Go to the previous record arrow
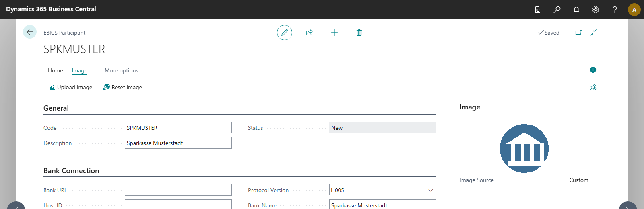This screenshot has height=209, width=644. (x=16, y=206)
